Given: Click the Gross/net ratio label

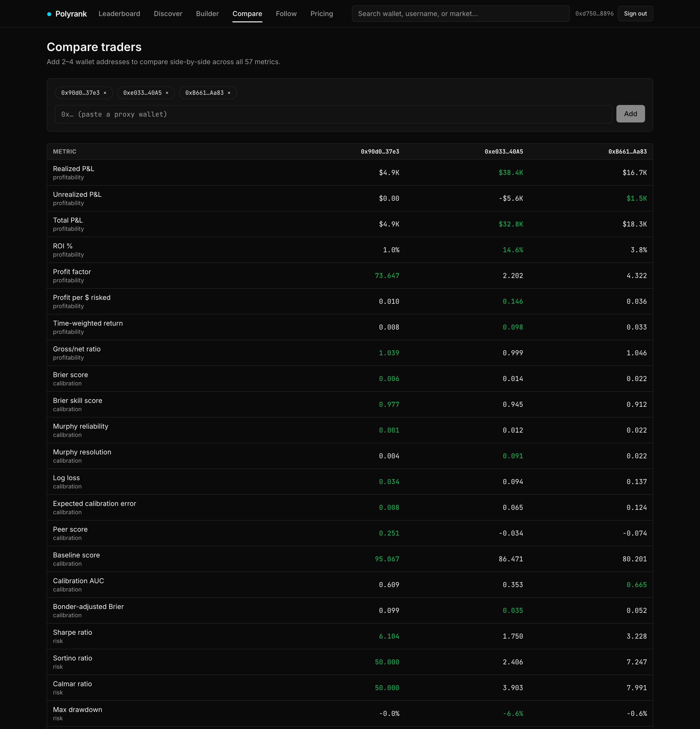Looking at the screenshot, I should click(x=77, y=349).
